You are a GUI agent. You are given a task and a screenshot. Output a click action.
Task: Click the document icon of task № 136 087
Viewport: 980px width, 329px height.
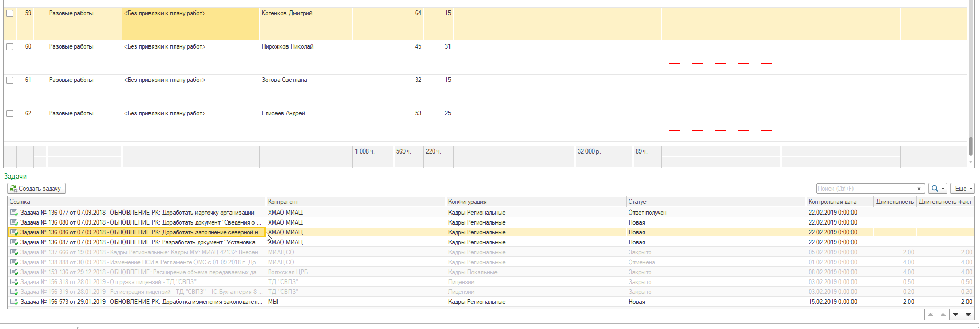pyautogui.click(x=14, y=242)
